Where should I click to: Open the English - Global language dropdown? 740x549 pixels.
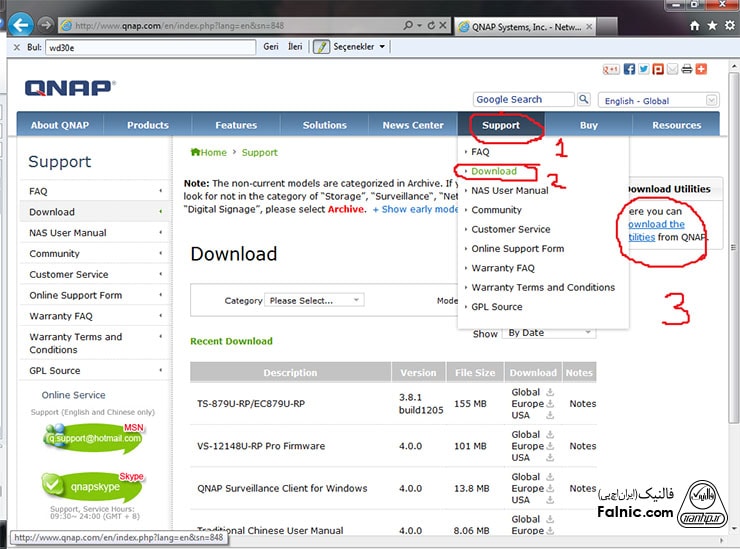[x=658, y=100]
